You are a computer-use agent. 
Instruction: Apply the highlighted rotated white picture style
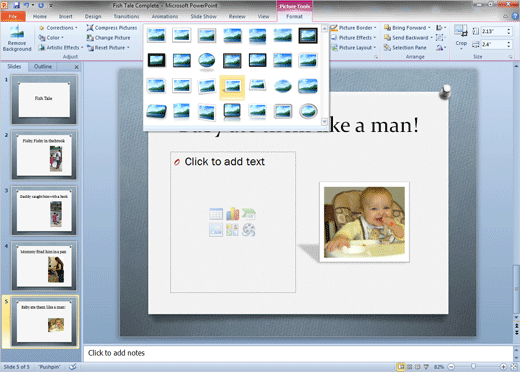(232, 87)
